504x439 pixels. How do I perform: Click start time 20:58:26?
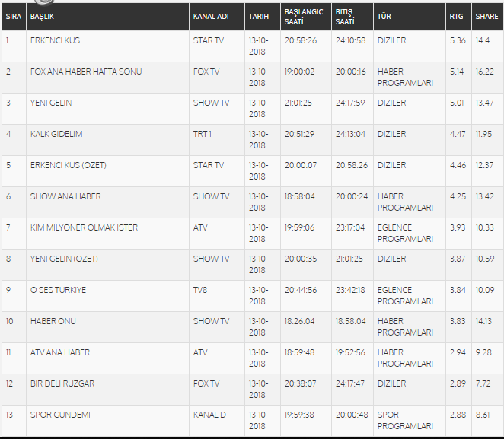click(x=301, y=40)
